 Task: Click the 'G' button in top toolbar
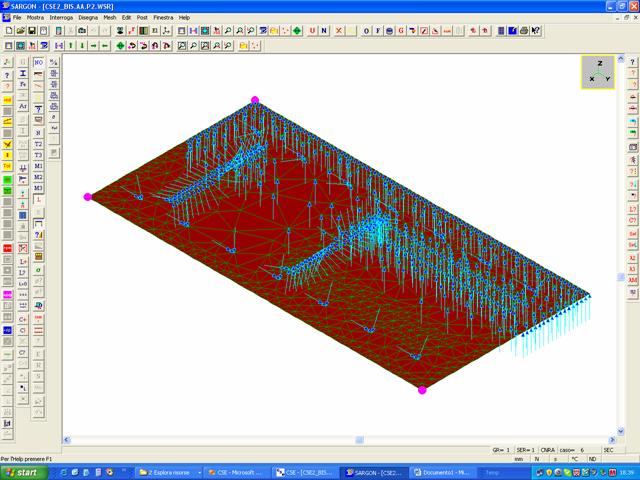[401, 31]
